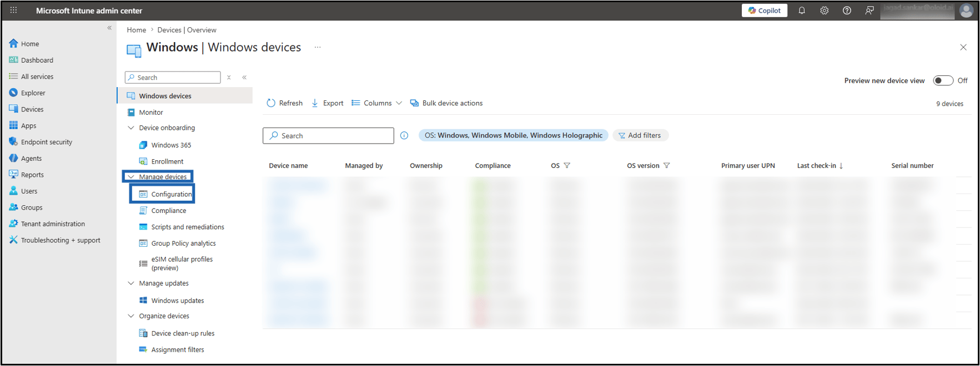The height and width of the screenshot is (366, 980).
Task: Sort by Device name column
Action: click(288, 165)
